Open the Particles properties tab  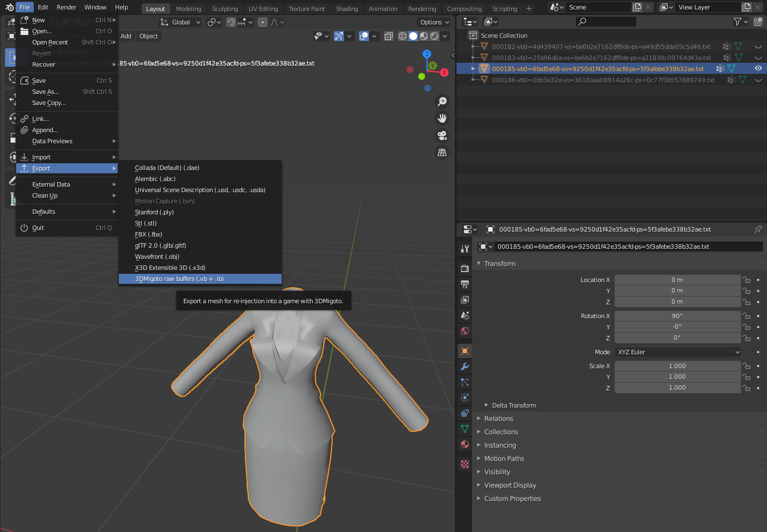[x=465, y=382]
